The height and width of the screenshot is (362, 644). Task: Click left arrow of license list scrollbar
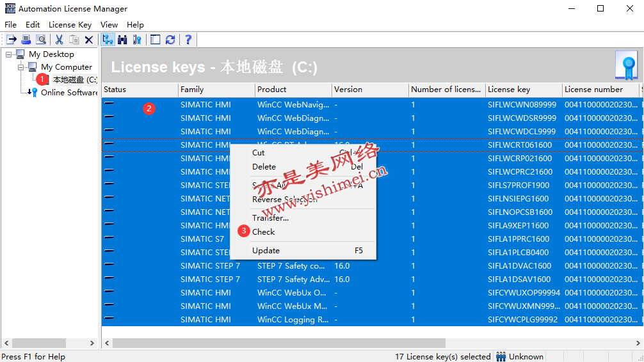(107, 343)
